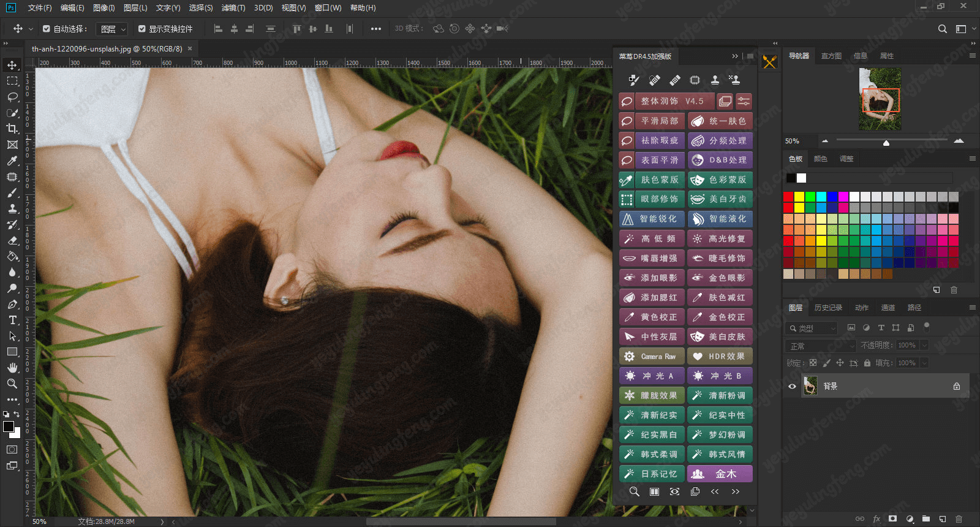Switch to the 历史记录 tab

(828, 308)
